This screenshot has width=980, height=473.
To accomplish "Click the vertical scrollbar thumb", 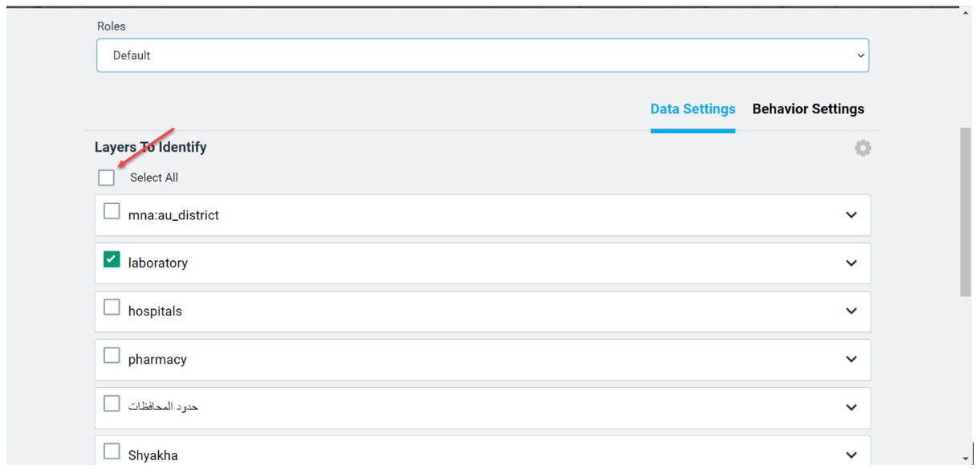I will [966, 210].
